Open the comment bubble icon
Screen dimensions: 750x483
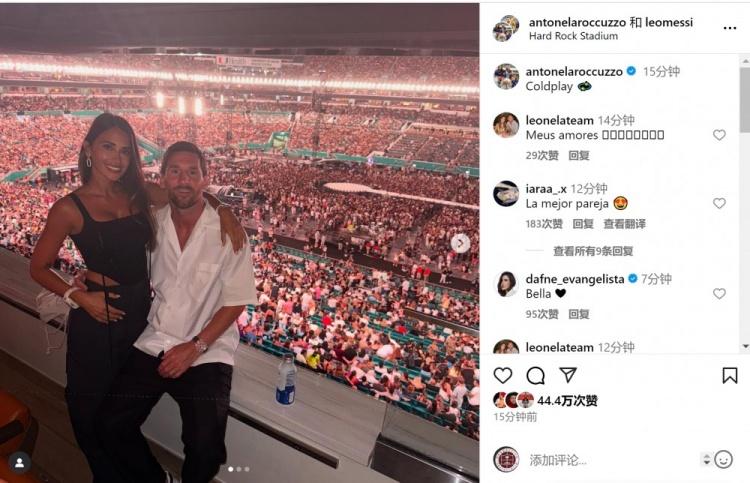(535, 376)
